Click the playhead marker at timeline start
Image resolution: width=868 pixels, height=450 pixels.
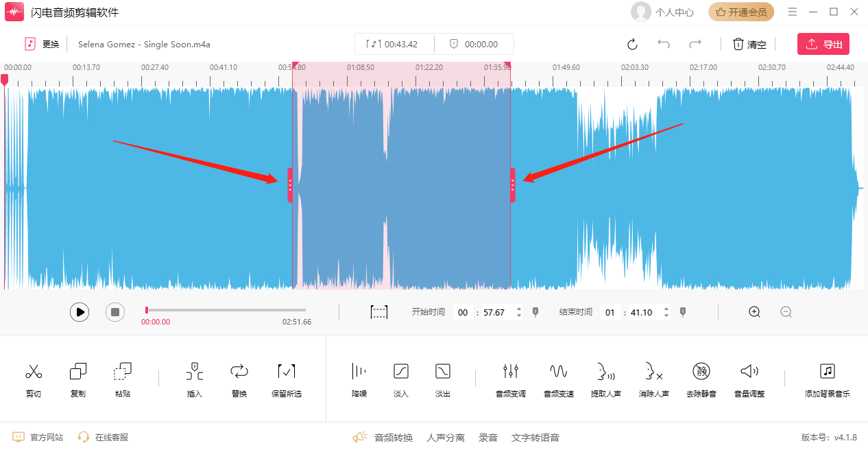point(4,80)
